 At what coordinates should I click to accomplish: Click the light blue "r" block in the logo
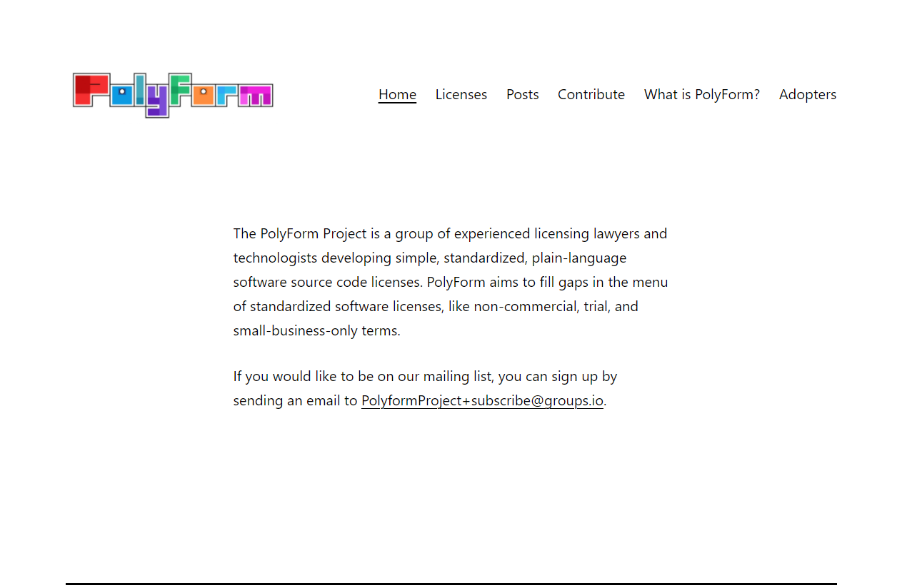click(226, 96)
